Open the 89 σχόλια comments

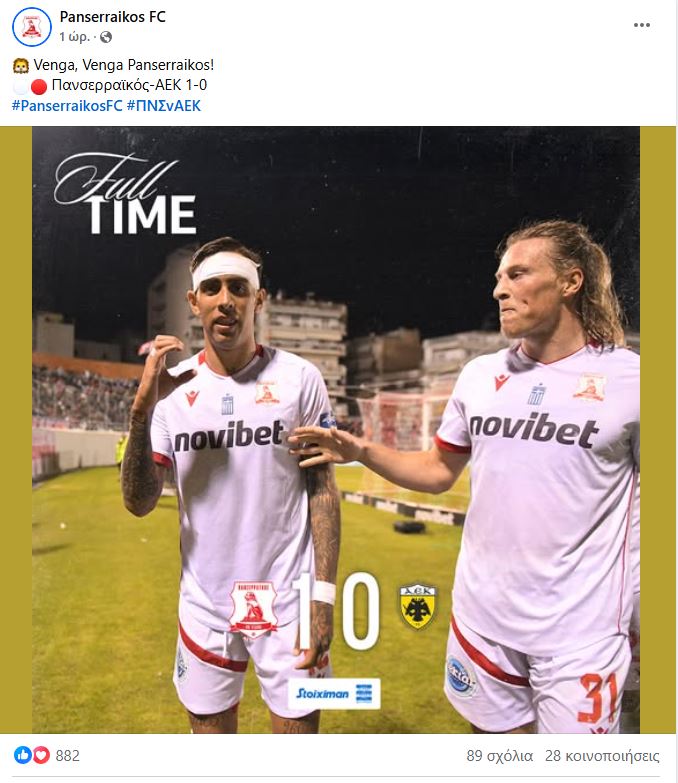pos(500,756)
